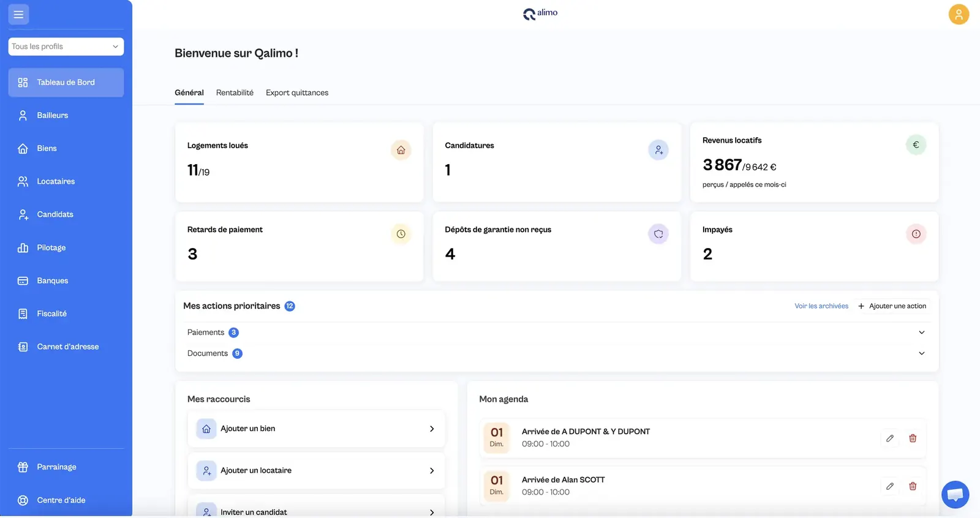Screen dimensions: 980x518
Task: Toggle the hamburger sidebar menu
Action: [18, 14]
